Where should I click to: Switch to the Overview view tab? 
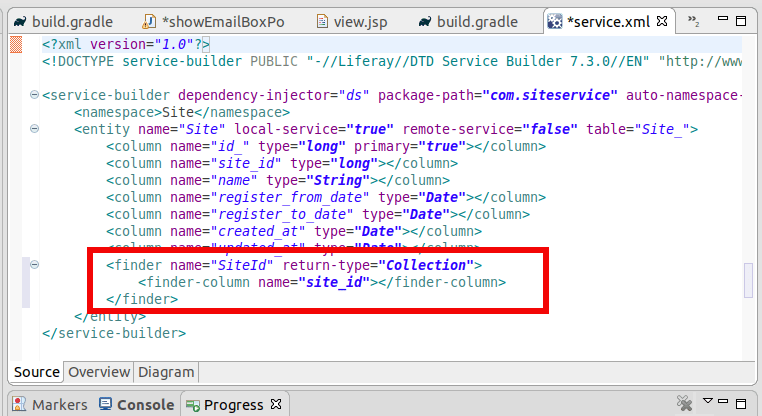coord(99,372)
